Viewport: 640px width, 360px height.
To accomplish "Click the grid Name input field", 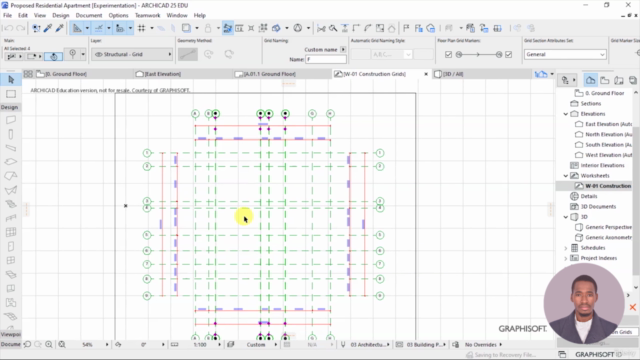I will coord(326,59).
